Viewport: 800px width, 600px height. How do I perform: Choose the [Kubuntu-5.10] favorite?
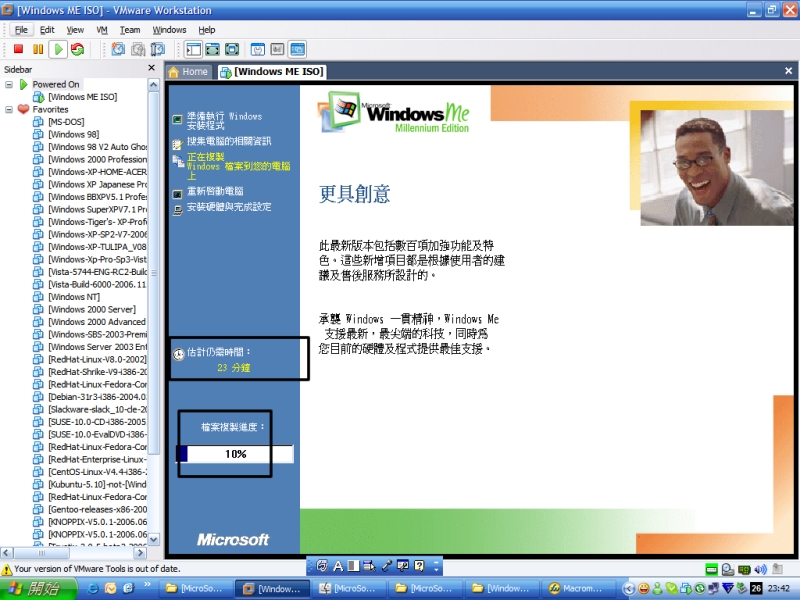pos(97,484)
